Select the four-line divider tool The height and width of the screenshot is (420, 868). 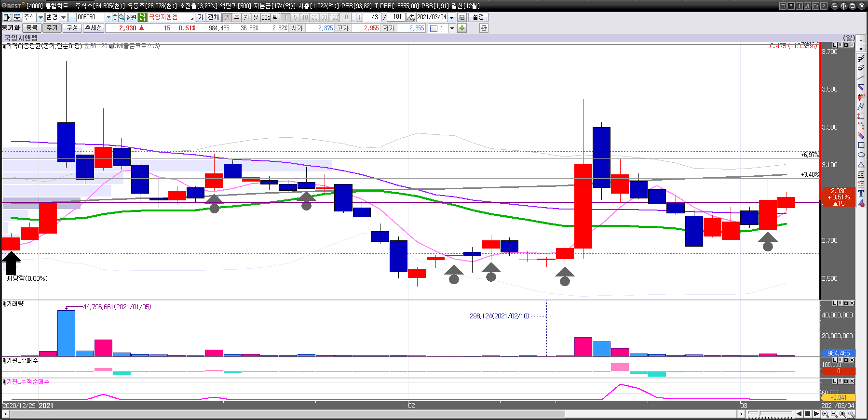click(861, 183)
